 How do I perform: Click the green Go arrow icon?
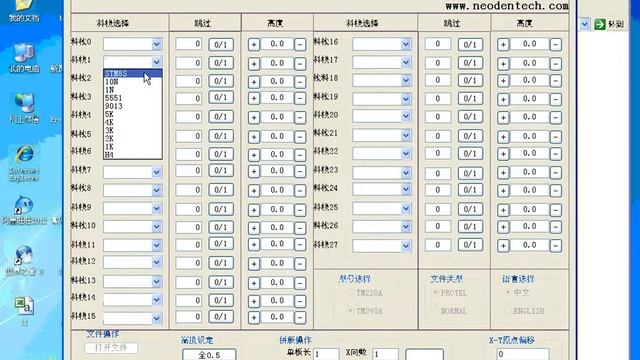pyautogui.click(x=600, y=24)
